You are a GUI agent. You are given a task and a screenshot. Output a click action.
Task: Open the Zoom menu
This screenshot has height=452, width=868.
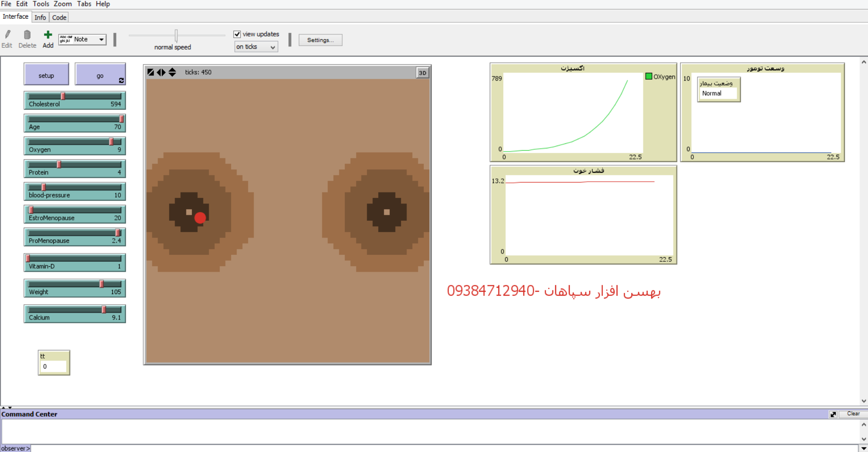click(63, 4)
